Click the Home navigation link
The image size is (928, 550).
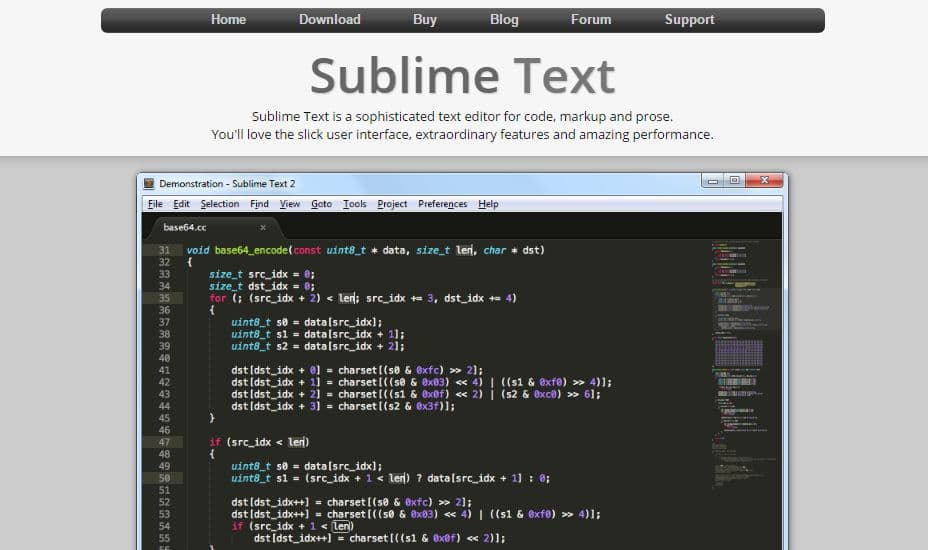228,20
